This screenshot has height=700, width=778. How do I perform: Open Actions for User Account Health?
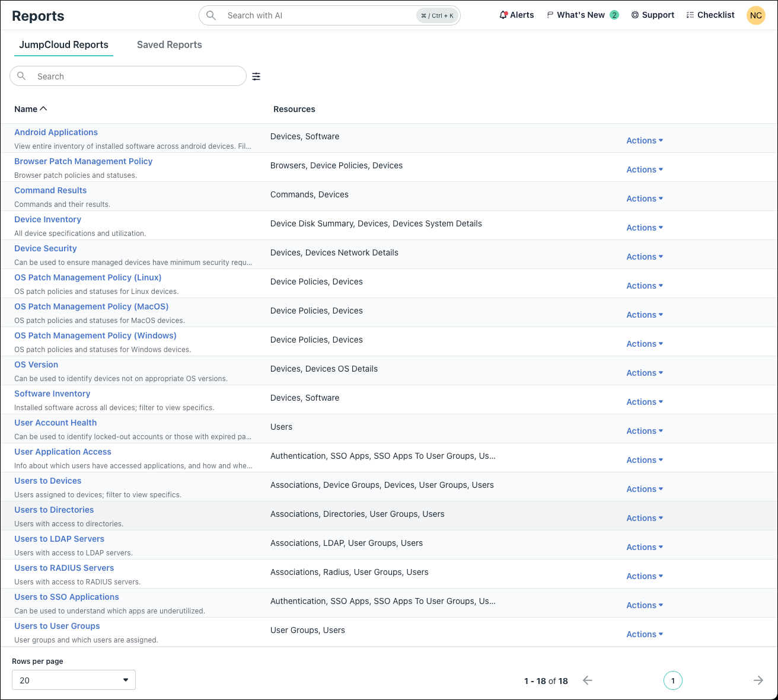point(645,431)
